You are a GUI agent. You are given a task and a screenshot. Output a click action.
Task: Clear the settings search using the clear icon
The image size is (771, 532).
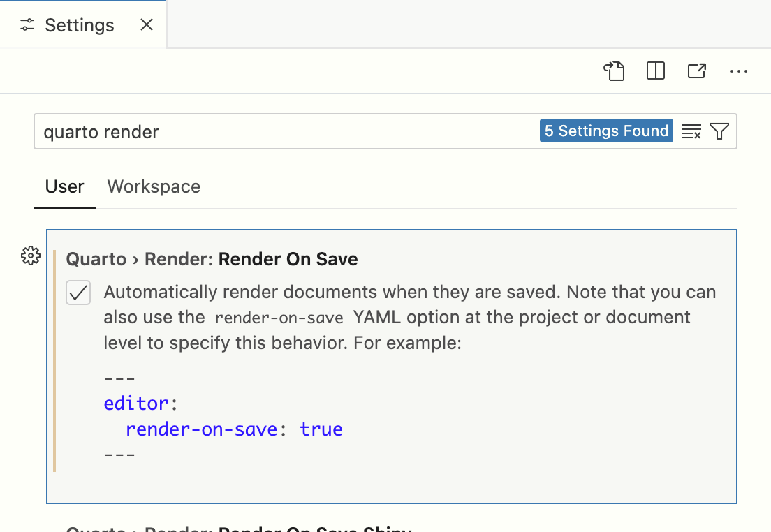691,131
